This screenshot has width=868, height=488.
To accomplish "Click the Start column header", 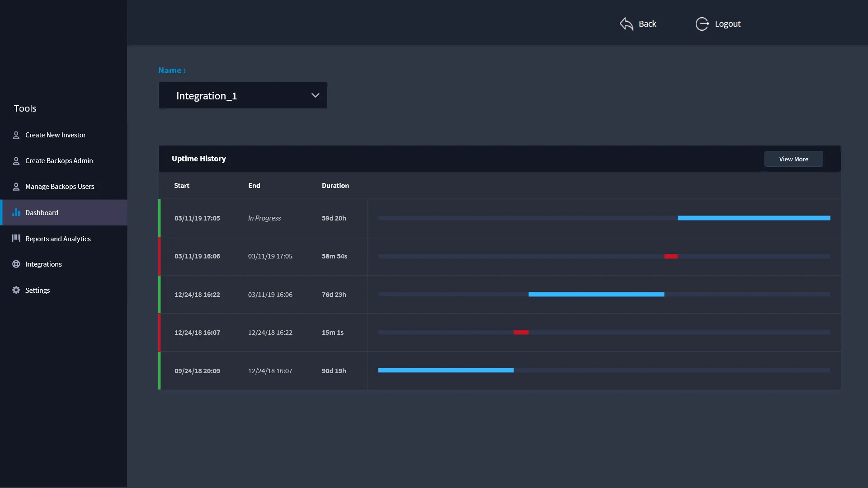I will [182, 186].
